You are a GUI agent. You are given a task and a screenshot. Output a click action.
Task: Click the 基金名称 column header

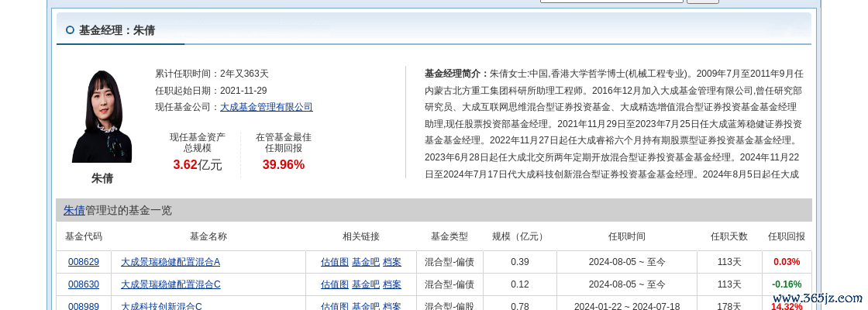208,236
